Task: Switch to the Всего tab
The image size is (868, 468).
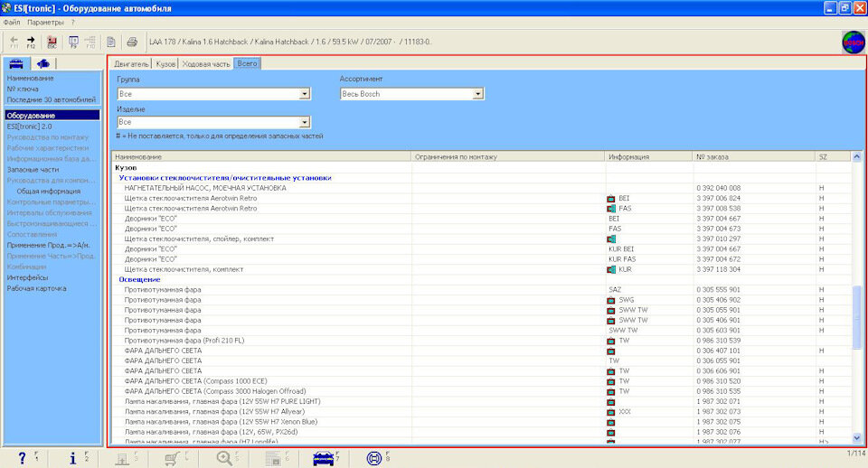Action: 247,63
